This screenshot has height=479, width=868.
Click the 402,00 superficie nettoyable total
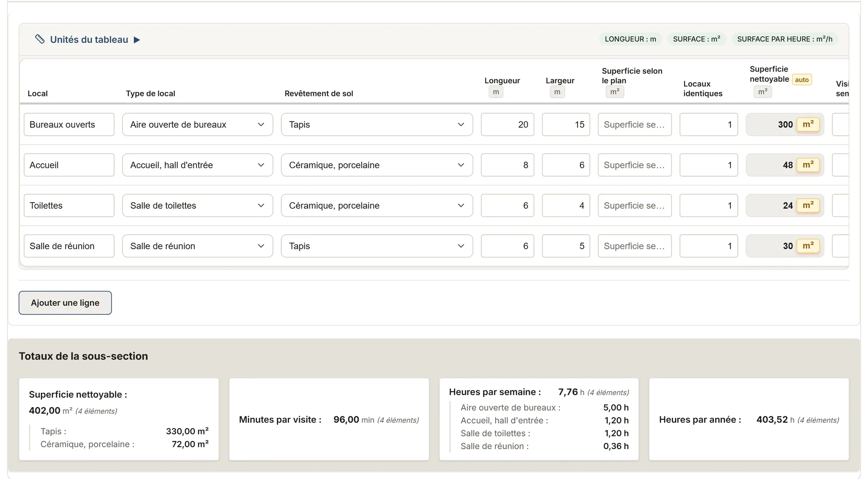(45, 410)
